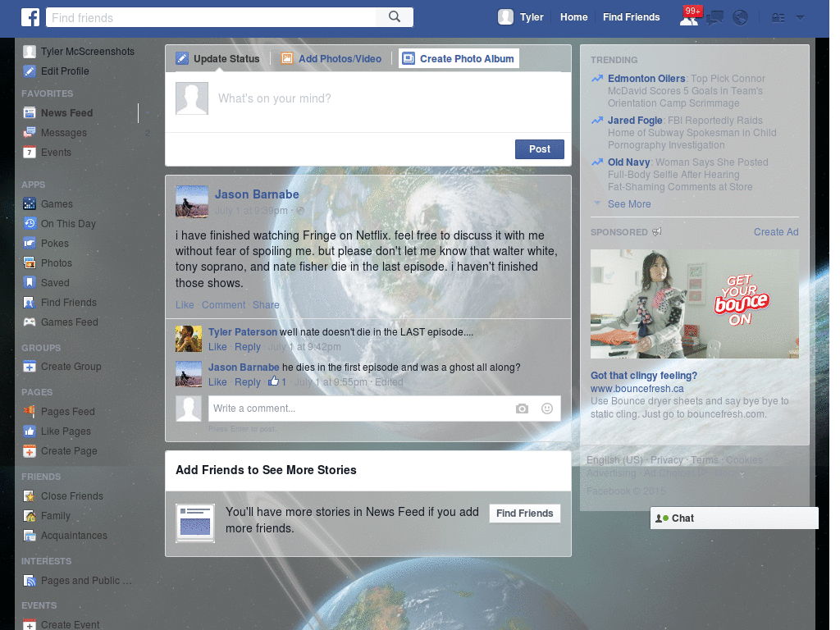This screenshot has width=840, height=630.
Task: Click the News Feed sidebar icon
Action: [30, 112]
